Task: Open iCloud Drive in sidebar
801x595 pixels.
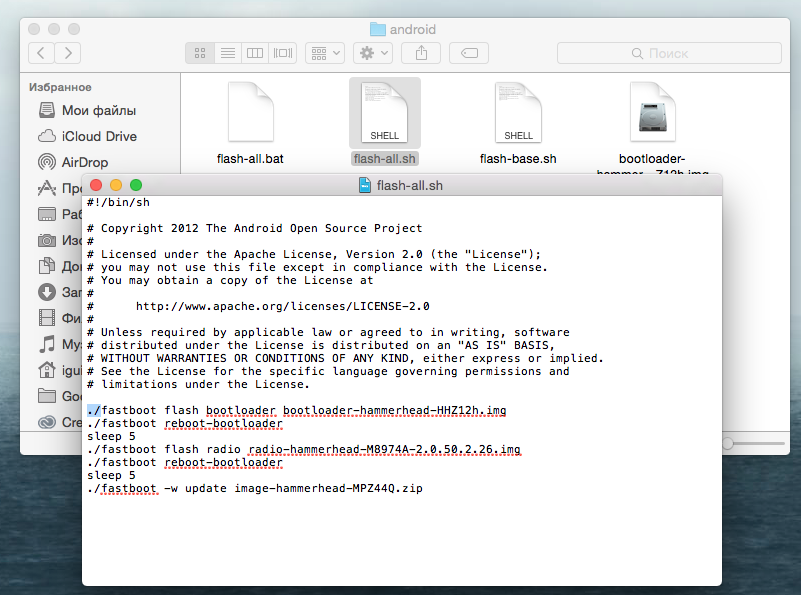Action: click(99, 136)
